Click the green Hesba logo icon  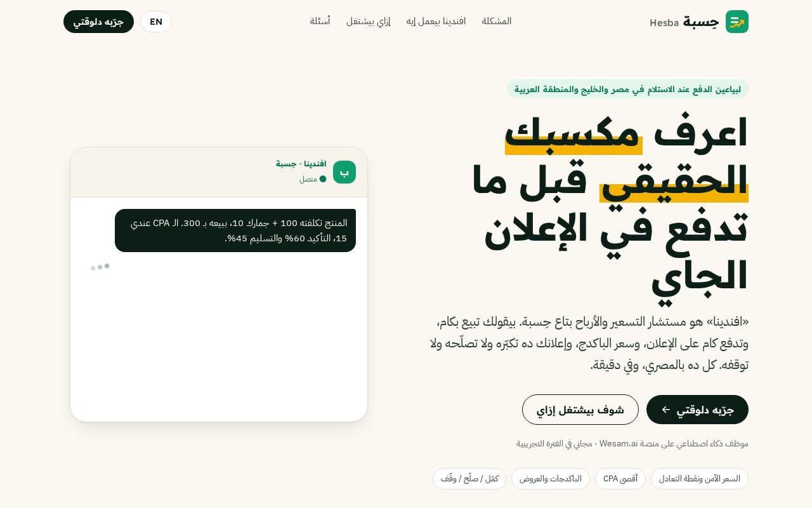[737, 22]
